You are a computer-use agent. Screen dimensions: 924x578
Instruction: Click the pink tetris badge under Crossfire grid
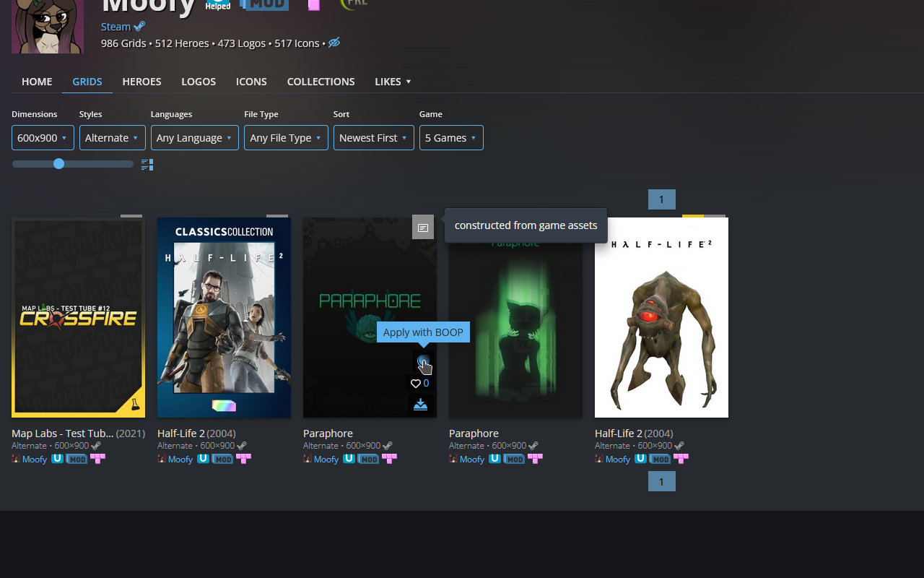click(x=97, y=458)
